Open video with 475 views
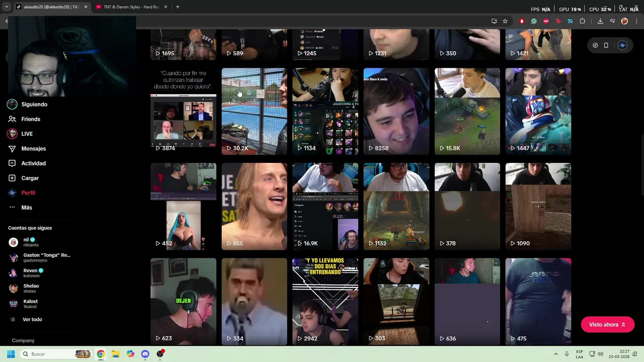The width and height of the screenshot is (644, 362). coord(538,302)
